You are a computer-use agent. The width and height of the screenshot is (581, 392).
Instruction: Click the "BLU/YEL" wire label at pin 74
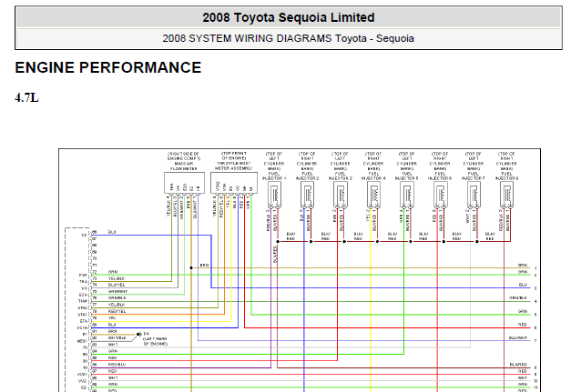coord(117,285)
